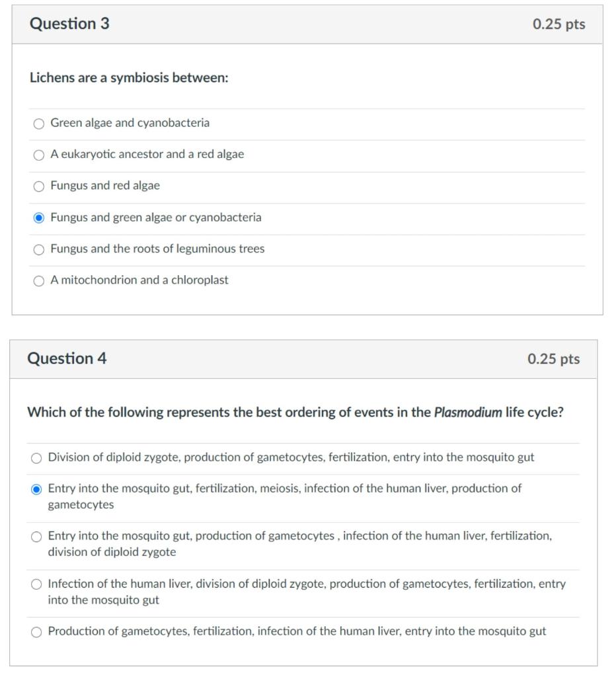Image resolution: width=616 pixels, height=677 pixels.
Task: Pick "Fungus and the roots of leguminous trees"
Action: (40, 249)
